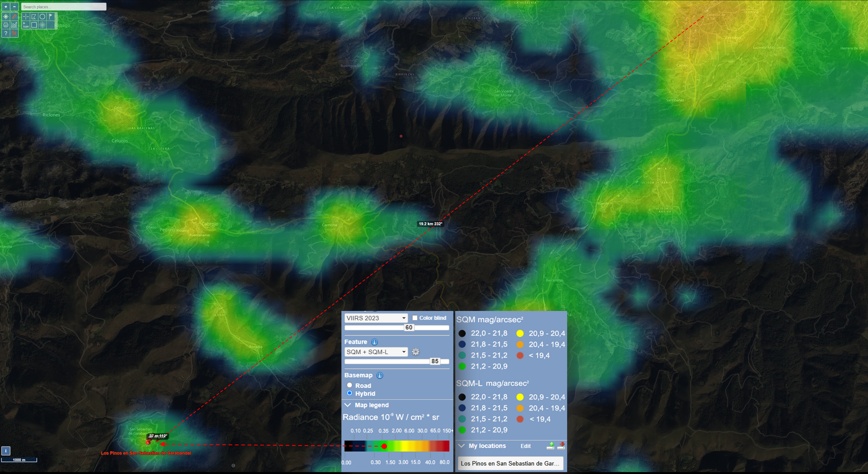The height and width of the screenshot is (474, 868).
Task: Select the polygon area tool
Action: 34,16
